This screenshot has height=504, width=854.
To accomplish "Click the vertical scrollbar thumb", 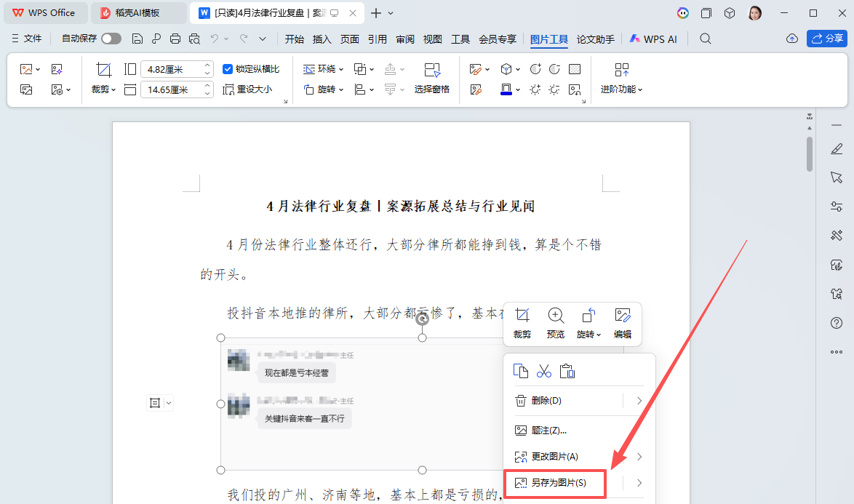I will (x=810, y=154).
